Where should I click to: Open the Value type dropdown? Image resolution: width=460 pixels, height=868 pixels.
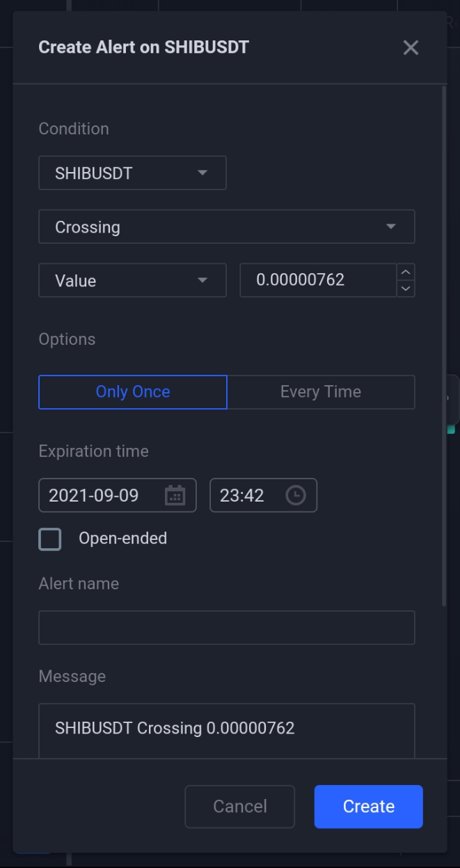[x=132, y=280]
